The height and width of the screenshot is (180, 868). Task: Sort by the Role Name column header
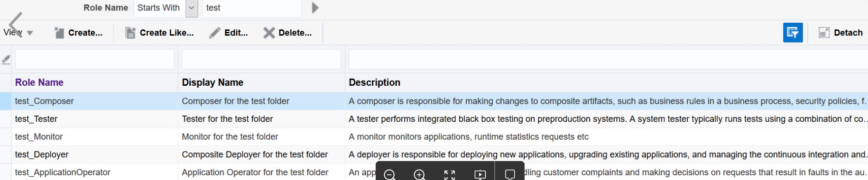click(39, 82)
